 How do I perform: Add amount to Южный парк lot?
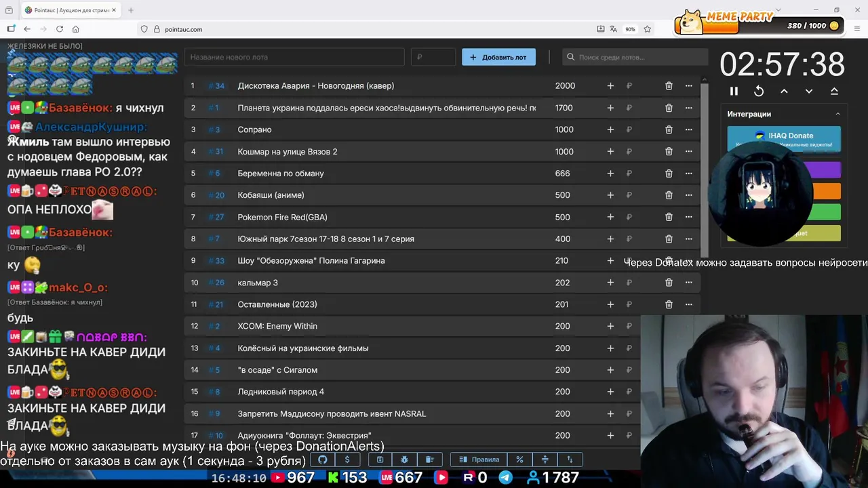610,239
